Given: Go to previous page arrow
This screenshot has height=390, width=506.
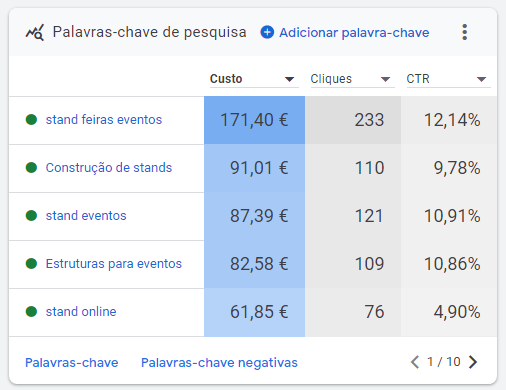Looking at the screenshot, I should pos(415,362).
